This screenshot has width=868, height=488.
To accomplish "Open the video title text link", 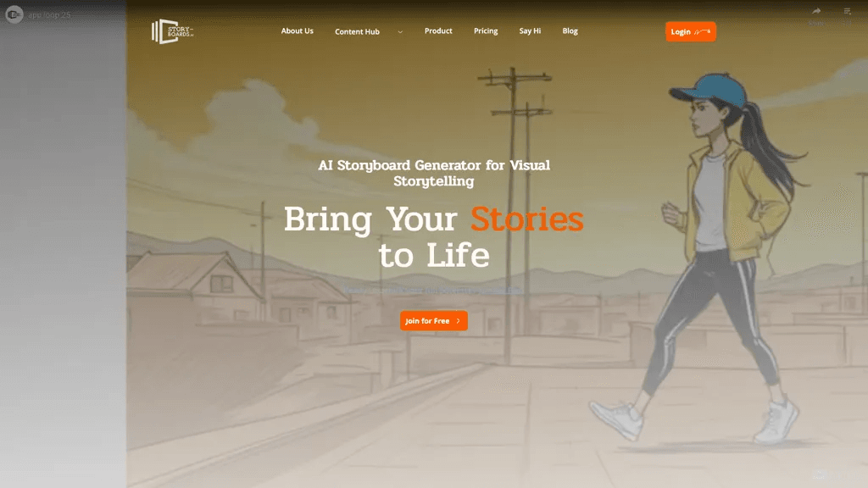I will [x=50, y=15].
